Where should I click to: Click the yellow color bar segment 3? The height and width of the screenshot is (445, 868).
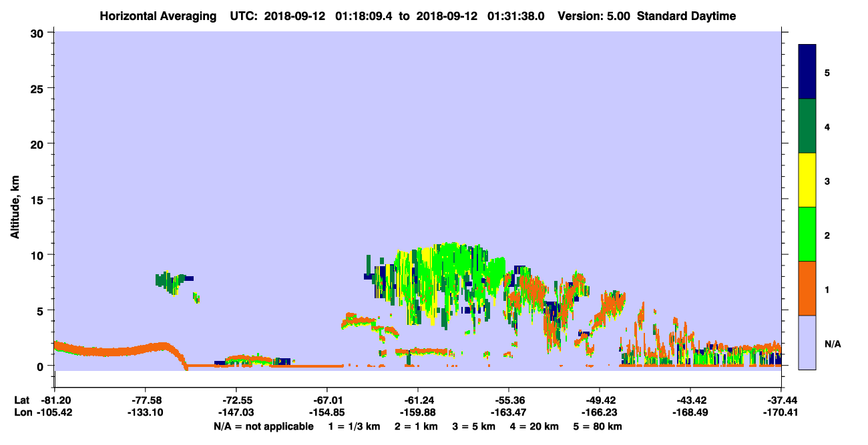click(x=807, y=180)
